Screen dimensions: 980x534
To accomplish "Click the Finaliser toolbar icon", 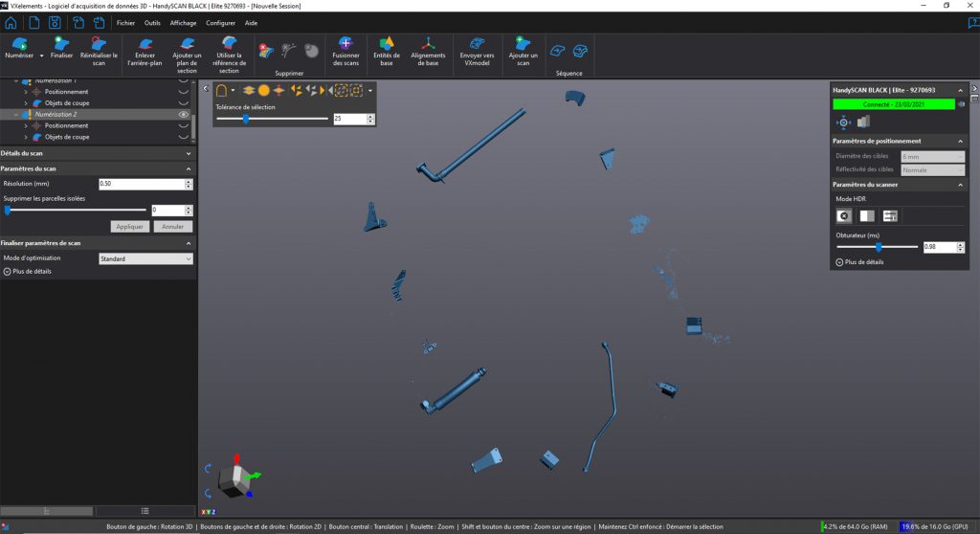I will pyautogui.click(x=61, y=44).
